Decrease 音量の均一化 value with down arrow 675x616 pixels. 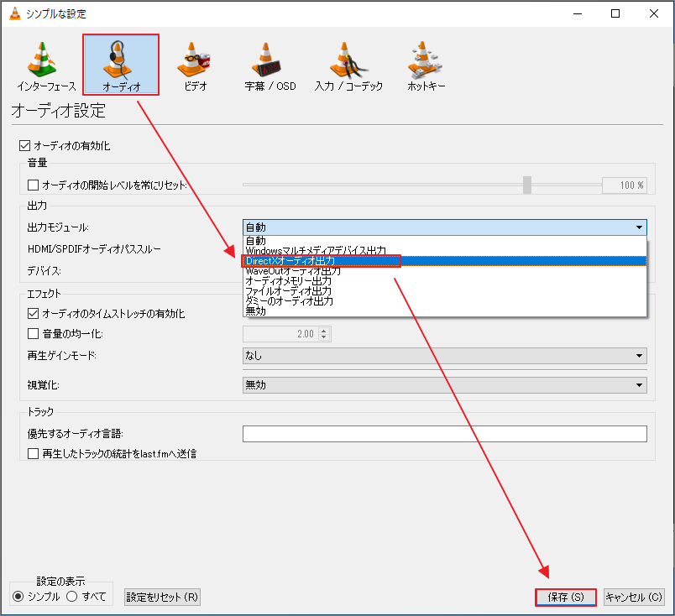point(324,337)
